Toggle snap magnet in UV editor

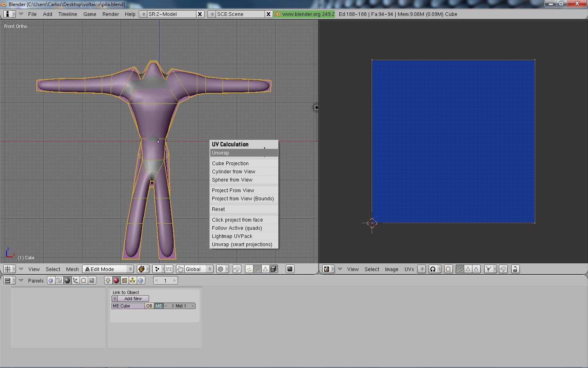click(503, 269)
